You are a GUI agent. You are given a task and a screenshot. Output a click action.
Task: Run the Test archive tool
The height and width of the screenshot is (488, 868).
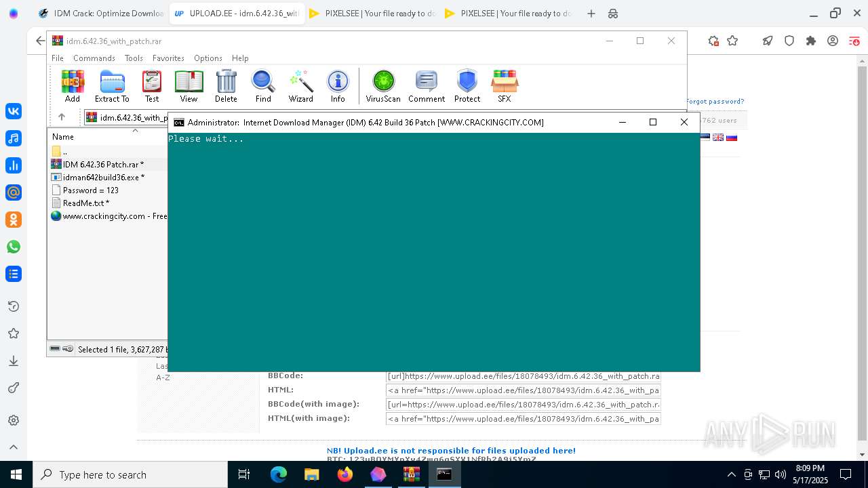point(152,86)
